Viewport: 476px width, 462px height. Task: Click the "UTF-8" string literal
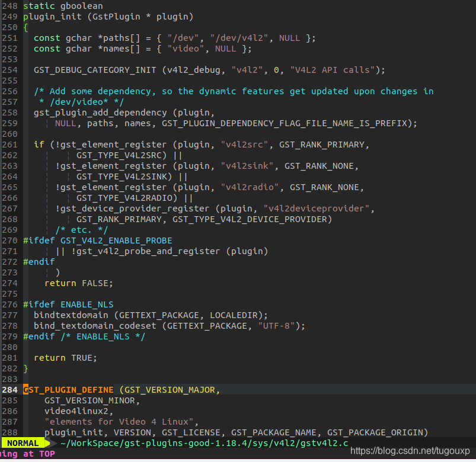(x=276, y=326)
